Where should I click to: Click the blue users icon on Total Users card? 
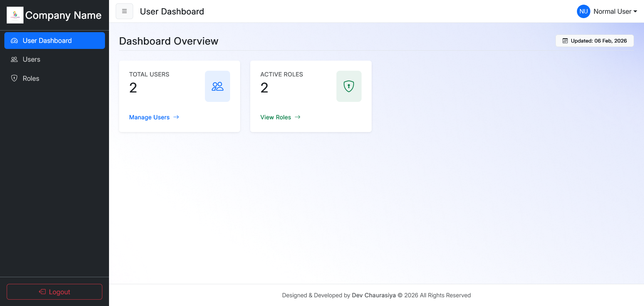(217, 86)
